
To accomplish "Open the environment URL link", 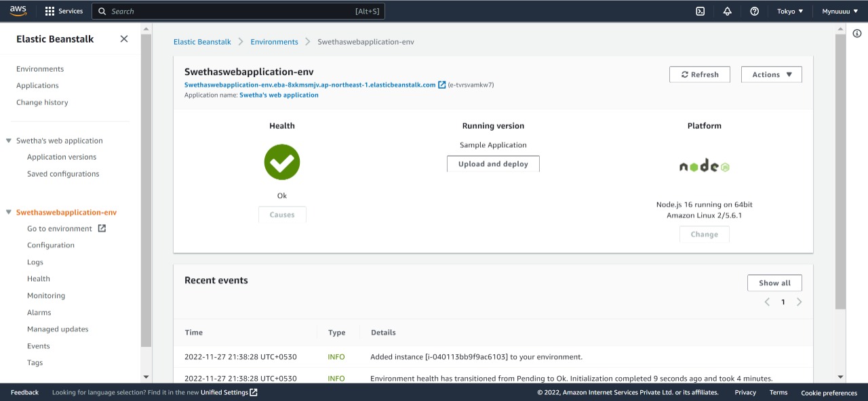I will pyautogui.click(x=310, y=85).
